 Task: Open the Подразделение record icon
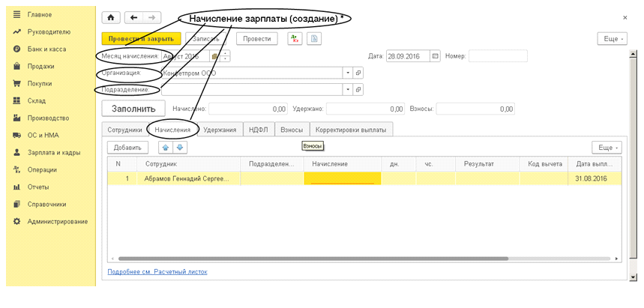tap(358, 89)
